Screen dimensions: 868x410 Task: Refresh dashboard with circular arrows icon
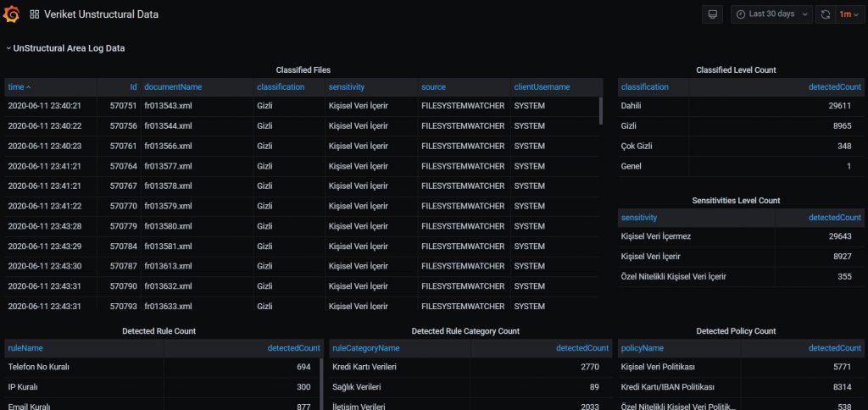pyautogui.click(x=826, y=14)
